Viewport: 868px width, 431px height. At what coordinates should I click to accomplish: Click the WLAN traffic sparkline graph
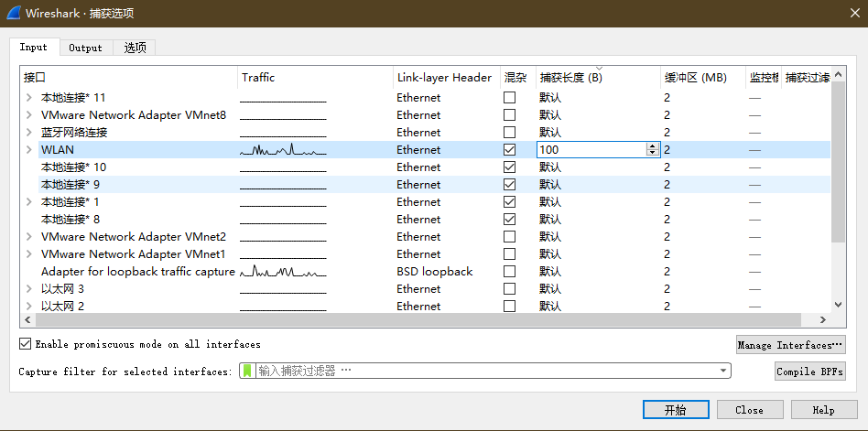pyautogui.click(x=283, y=149)
